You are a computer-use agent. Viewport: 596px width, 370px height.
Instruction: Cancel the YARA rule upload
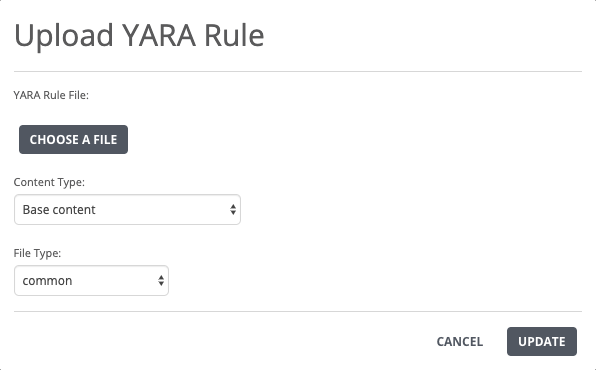460,341
